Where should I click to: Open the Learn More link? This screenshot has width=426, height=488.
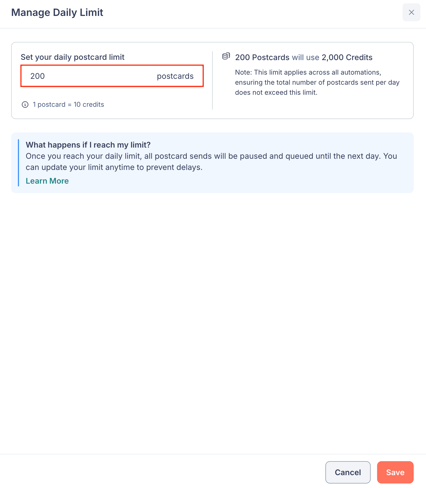pos(47,181)
